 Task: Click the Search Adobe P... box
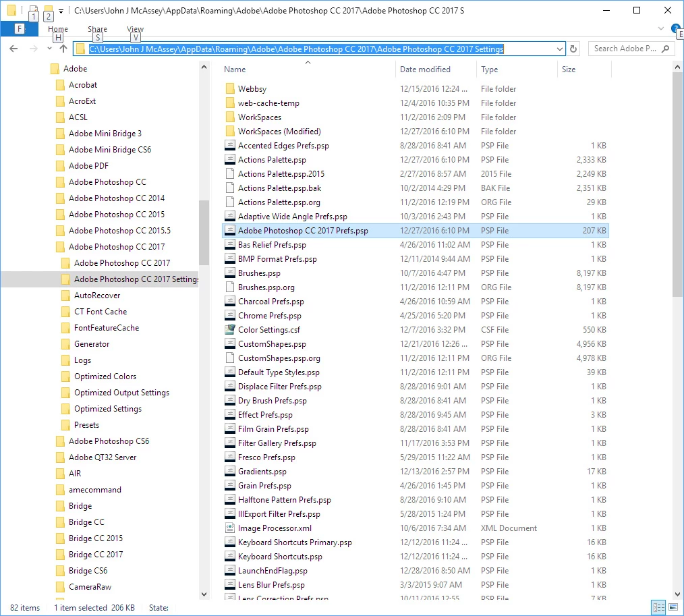tap(630, 49)
